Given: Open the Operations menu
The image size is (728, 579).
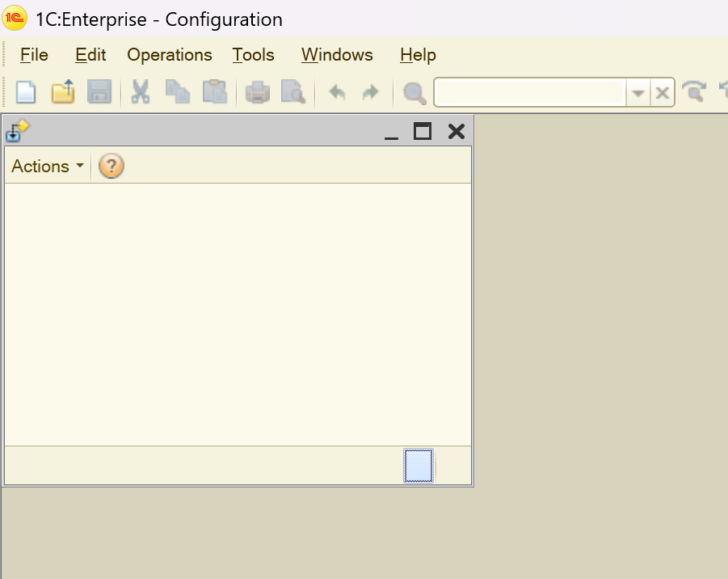Looking at the screenshot, I should pyautogui.click(x=170, y=55).
